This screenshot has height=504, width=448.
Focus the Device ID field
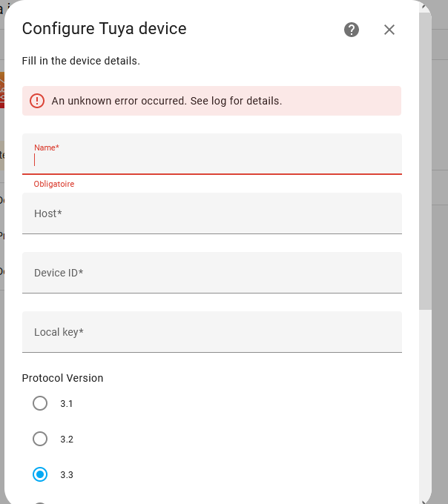coord(211,273)
